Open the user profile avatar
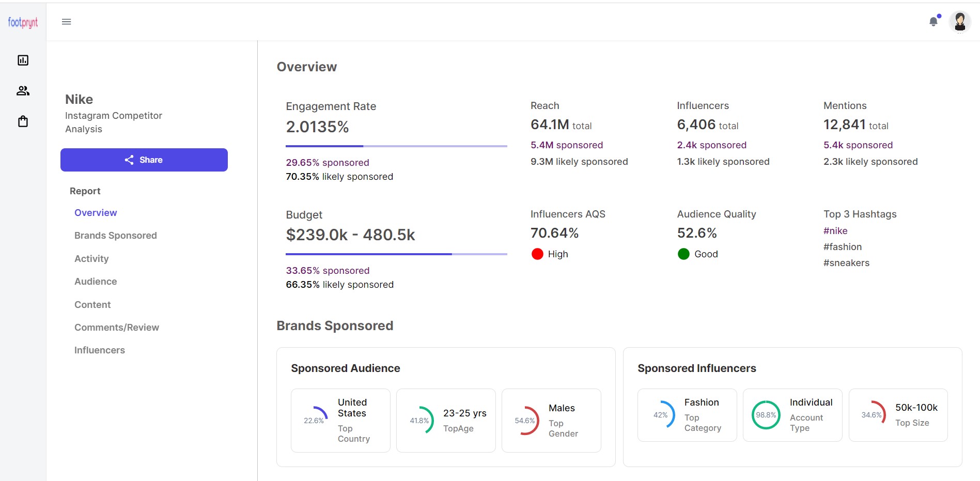This screenshot has height=481, width=980. point(960,22)
